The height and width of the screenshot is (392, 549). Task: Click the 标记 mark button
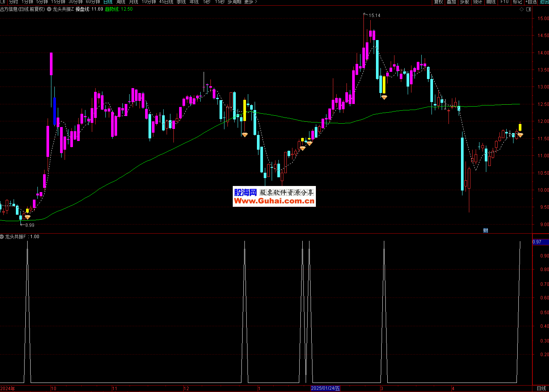(x=517, y=2)
